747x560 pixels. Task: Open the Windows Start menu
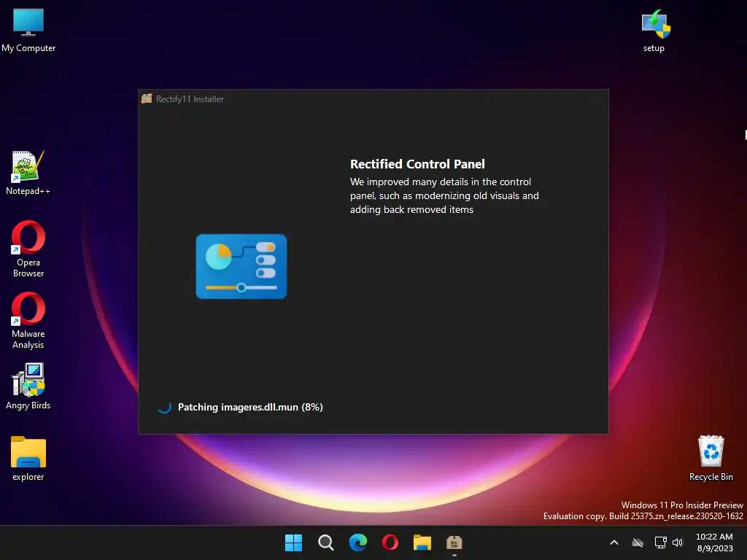pos(293,542)
